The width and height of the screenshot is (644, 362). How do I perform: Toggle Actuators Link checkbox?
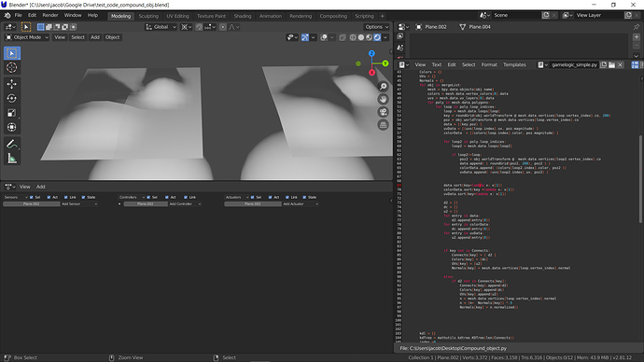[x=287, y=198]
